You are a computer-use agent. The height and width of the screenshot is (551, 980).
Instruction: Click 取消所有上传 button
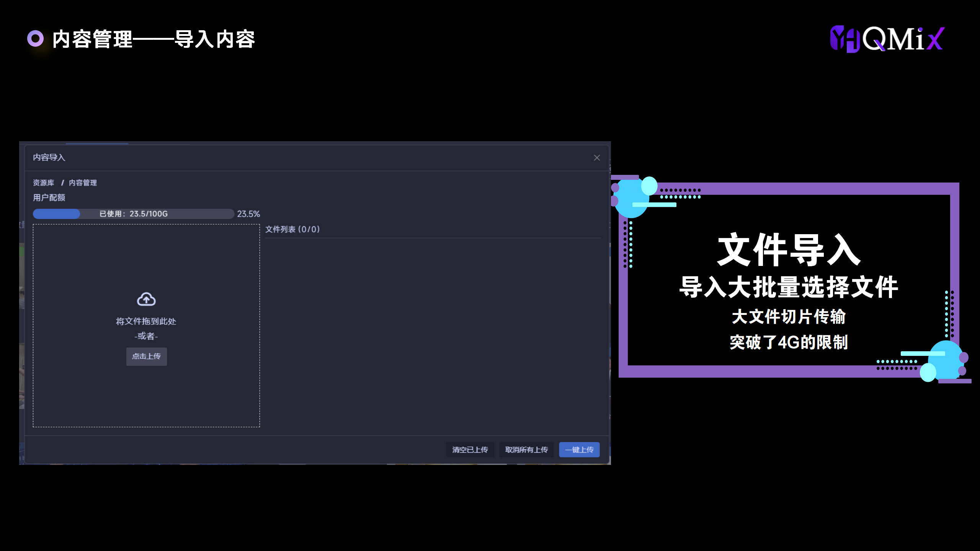tap(526, 450)
